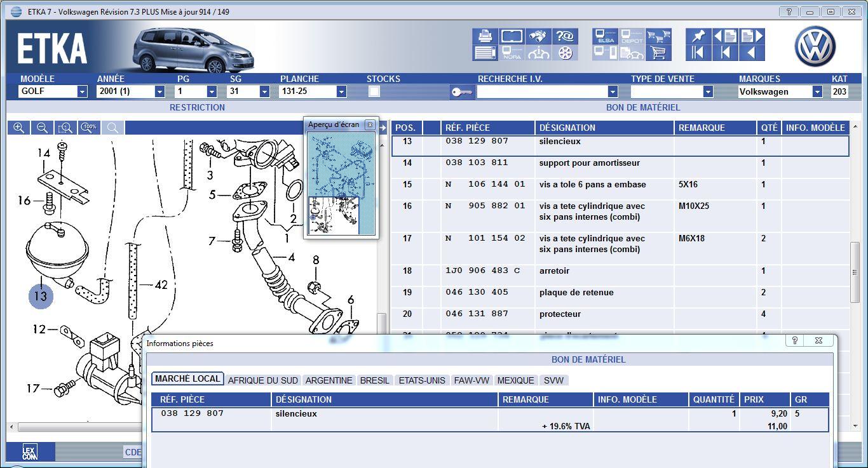Select the MARCHÉ LOCAL tab

pyautogui.click(x=187, y=379)
